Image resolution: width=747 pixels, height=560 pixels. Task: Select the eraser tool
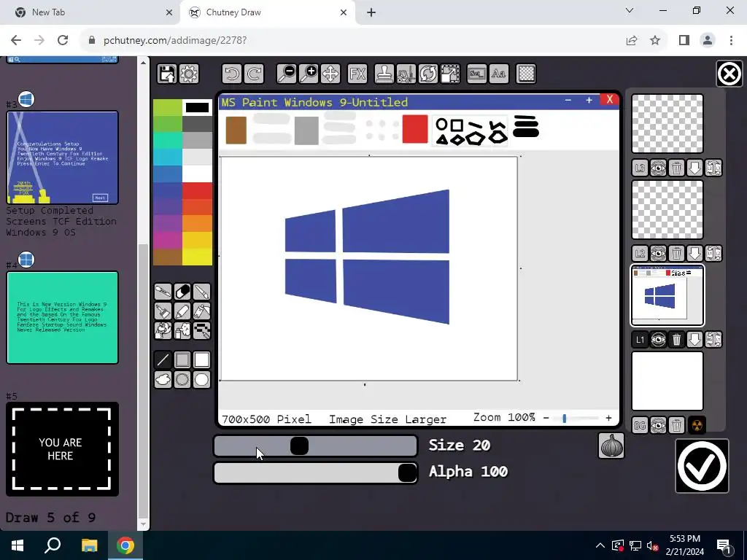(182, 292)
